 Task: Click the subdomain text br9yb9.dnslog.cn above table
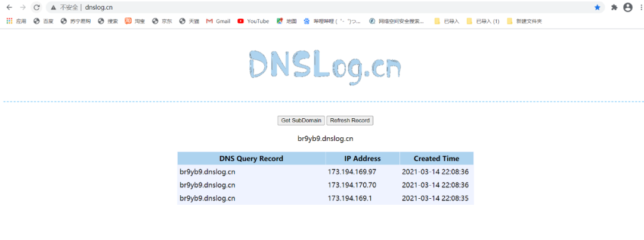pos(326,139)
